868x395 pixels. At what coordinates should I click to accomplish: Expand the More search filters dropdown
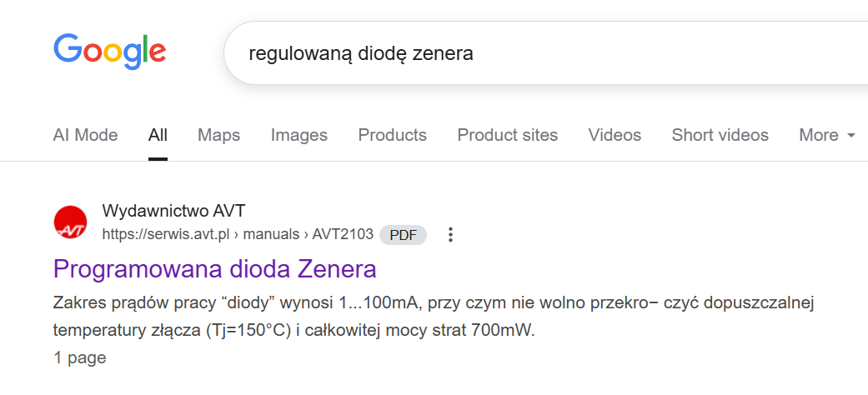click(827, 135)
